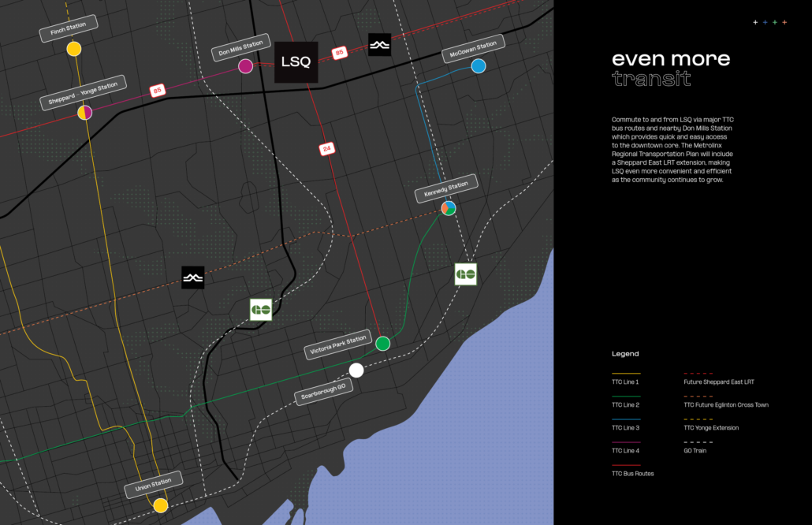Click the Don Mills Station label
812x525 pixels.
240,47
